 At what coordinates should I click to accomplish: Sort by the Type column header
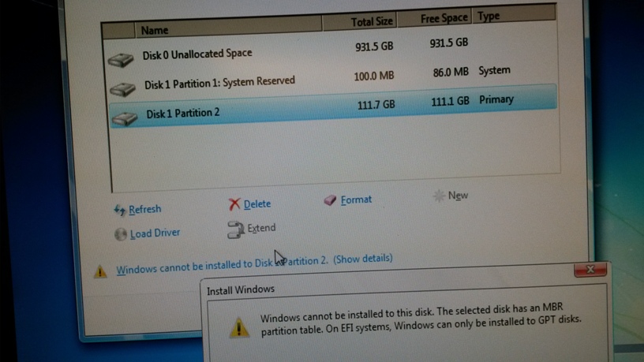514,15
